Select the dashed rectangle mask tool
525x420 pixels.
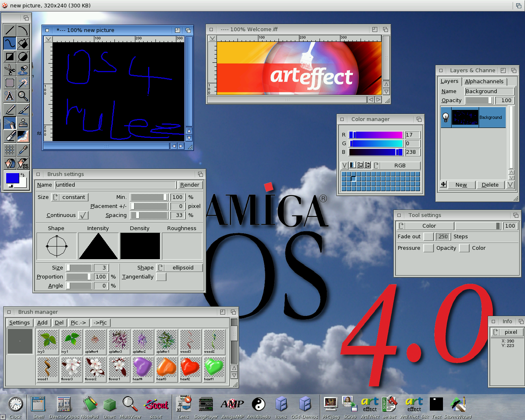tap(10, 83)
